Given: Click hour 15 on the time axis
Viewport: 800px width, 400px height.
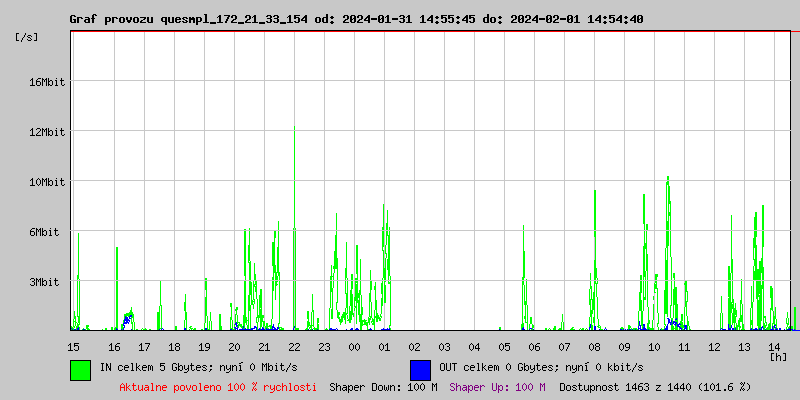Looking at the screenshot, I should (73, 346).
